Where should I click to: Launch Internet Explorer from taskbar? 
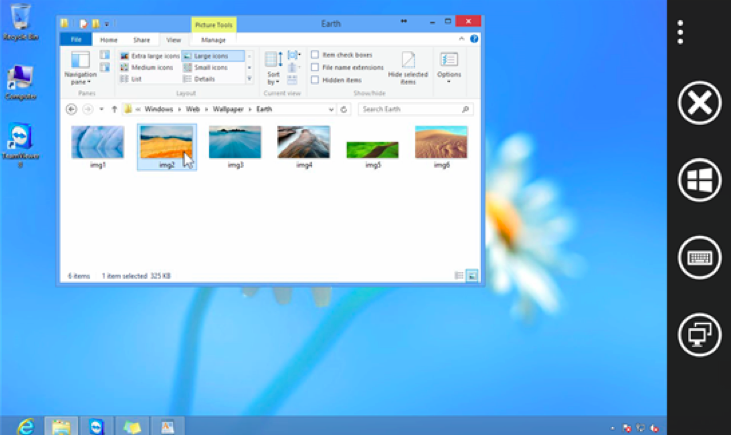click(26, 426)
